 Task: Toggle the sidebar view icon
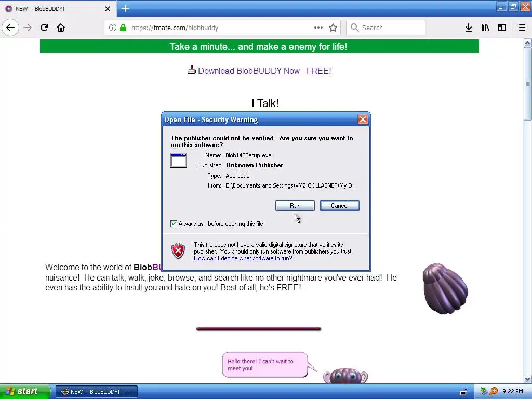click(502, 28)
